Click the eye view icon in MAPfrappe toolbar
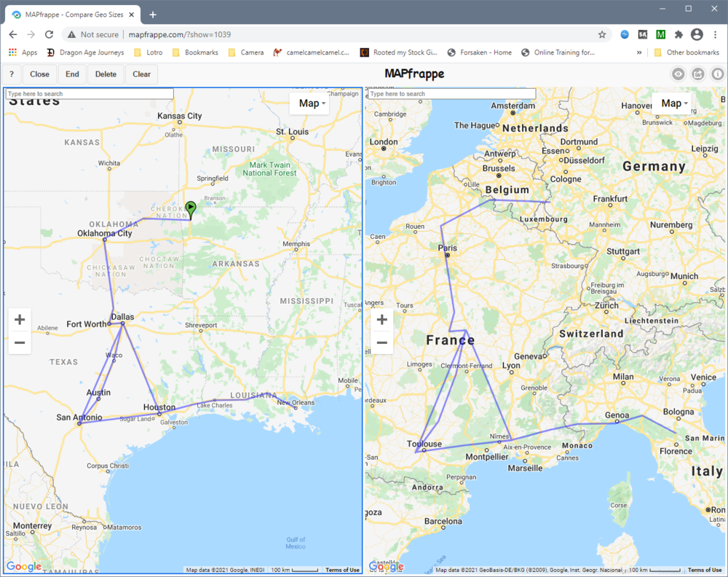Image resolution: width=728 pixels, height=577 pixels. point(678,74)
